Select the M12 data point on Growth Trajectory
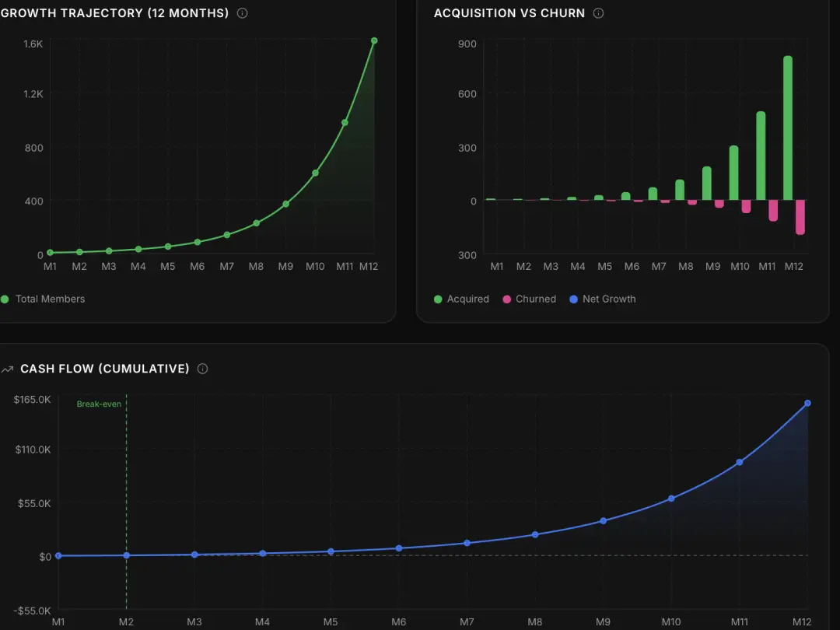The width and height of the screenshot is (840, 630). 374,40
